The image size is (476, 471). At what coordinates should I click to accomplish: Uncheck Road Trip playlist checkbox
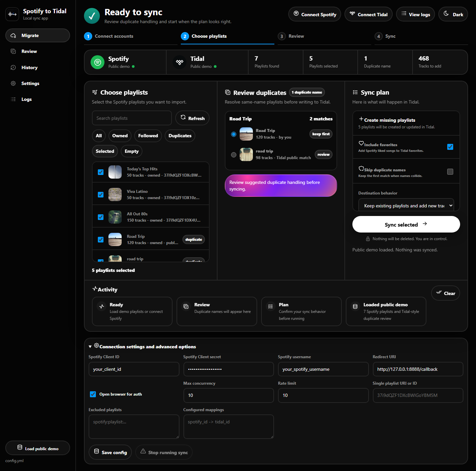[x=101, y=239]
